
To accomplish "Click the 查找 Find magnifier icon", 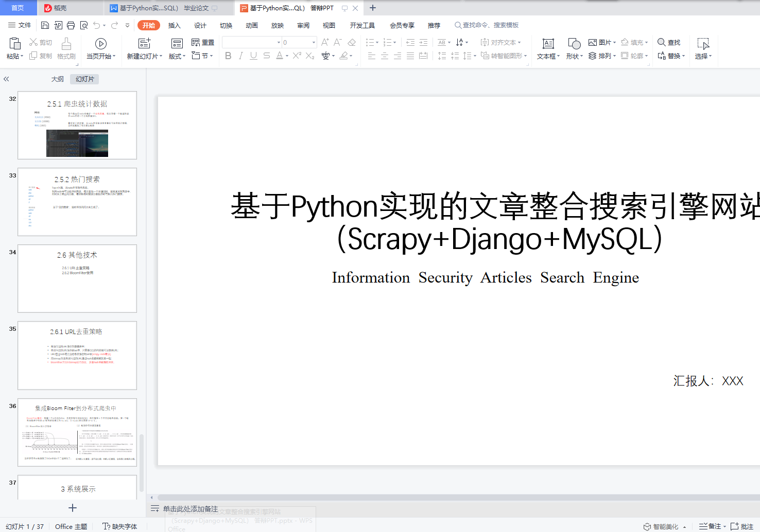I will point(662,42).
